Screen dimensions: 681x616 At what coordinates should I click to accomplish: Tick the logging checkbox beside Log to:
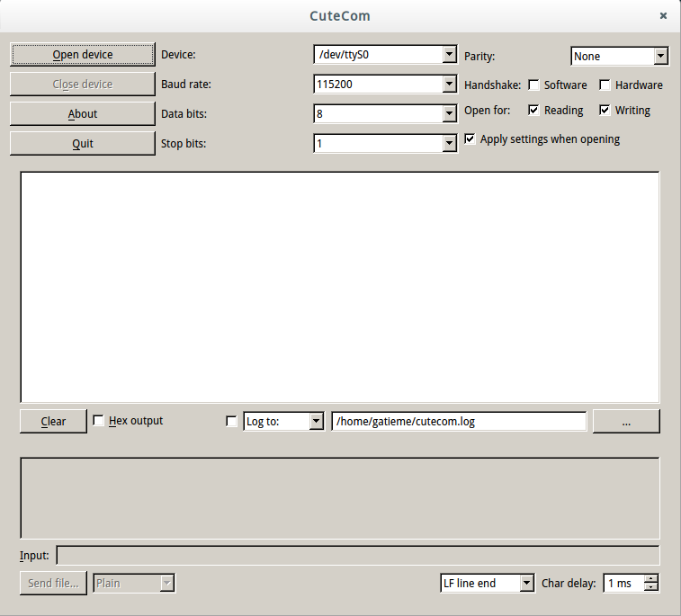click(x=231, y=421)
